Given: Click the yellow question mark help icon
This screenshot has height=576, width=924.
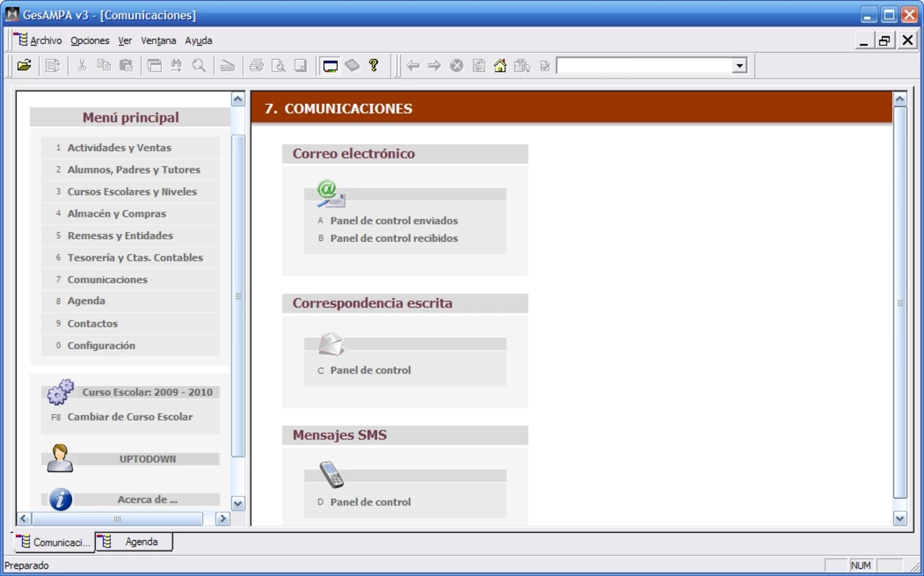Looking at the screenshot, I should pos(373,66).
